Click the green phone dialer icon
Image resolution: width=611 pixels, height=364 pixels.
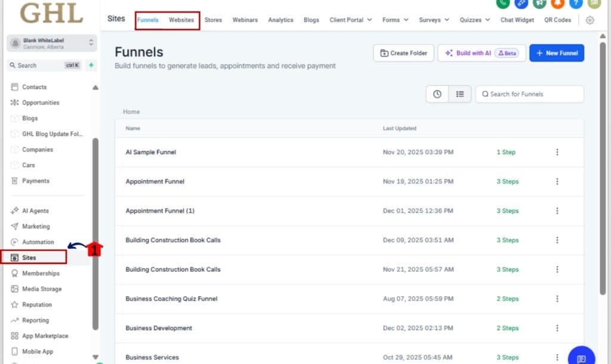504,3
